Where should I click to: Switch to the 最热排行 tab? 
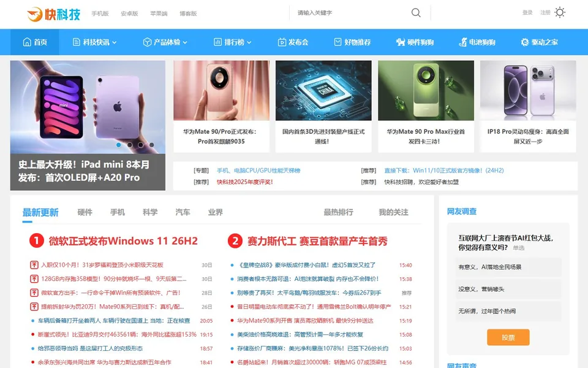coord(338,212)
